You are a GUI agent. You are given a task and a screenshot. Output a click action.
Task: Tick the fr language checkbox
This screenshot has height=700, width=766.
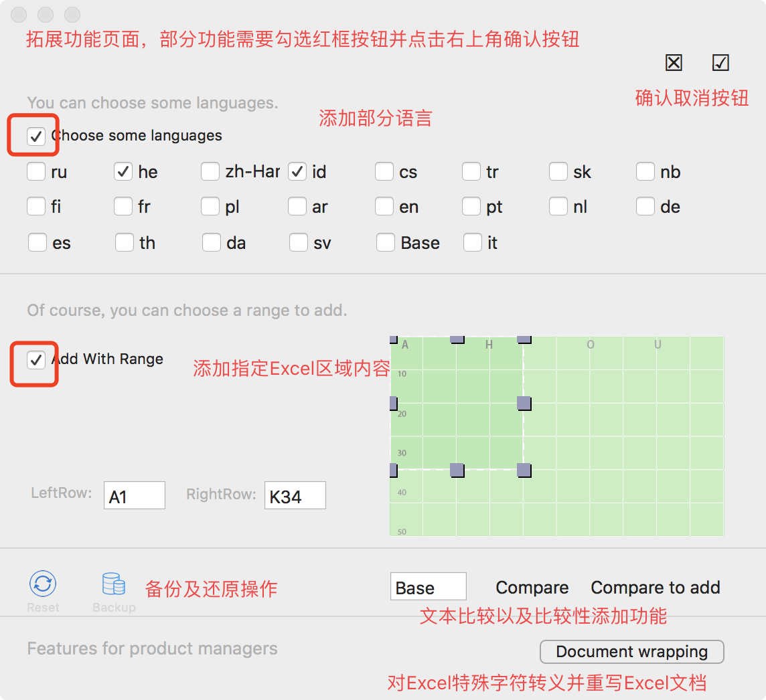pos(123,206)
